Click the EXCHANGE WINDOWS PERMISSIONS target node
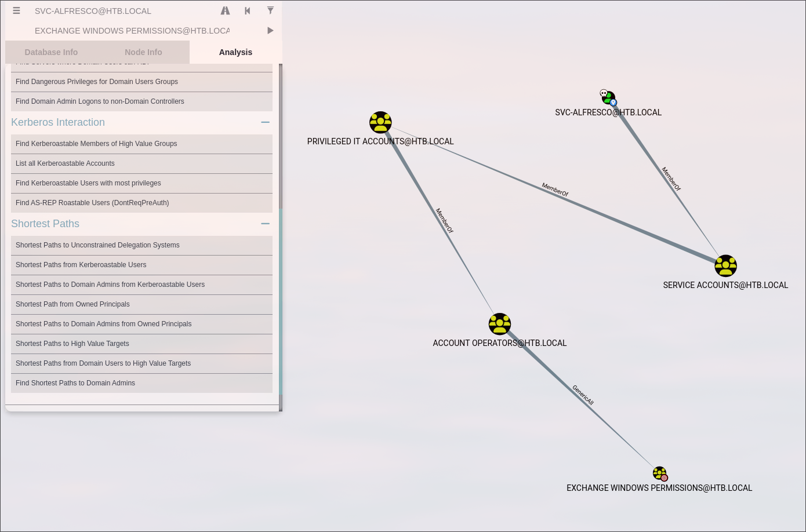Image resolution: width=806 pixels, height=532 pixels. point(660,473)
